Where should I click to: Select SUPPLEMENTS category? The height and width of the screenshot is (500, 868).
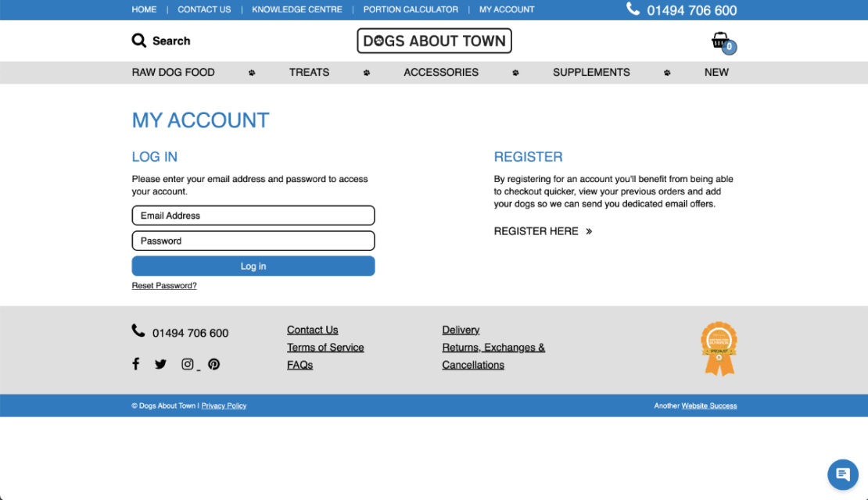pyautogui.click(x=591, y=73)
